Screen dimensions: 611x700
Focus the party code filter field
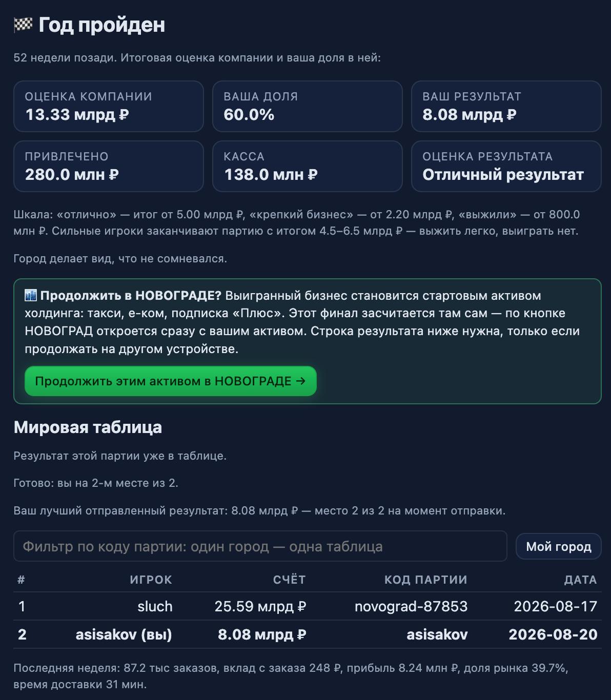tap(260, 546)
